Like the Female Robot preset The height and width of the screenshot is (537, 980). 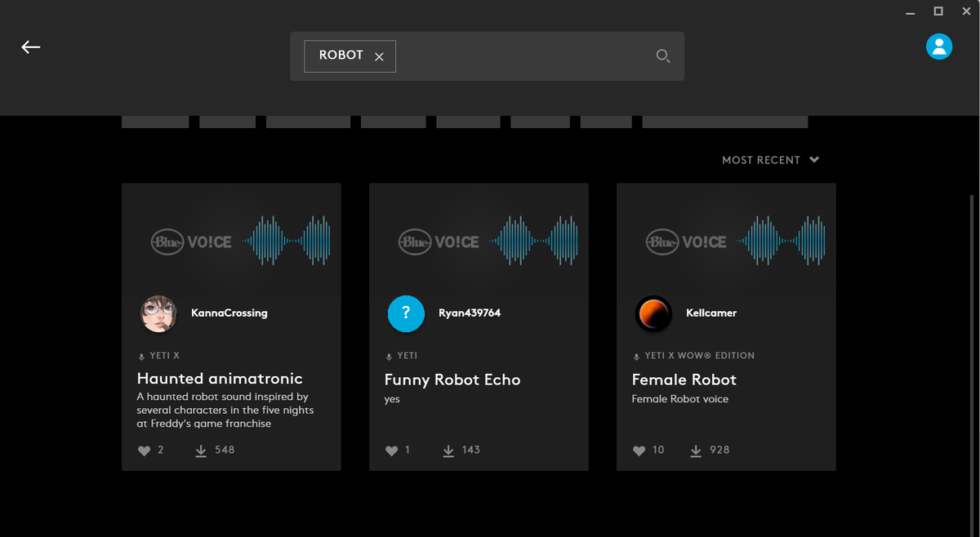639,450
